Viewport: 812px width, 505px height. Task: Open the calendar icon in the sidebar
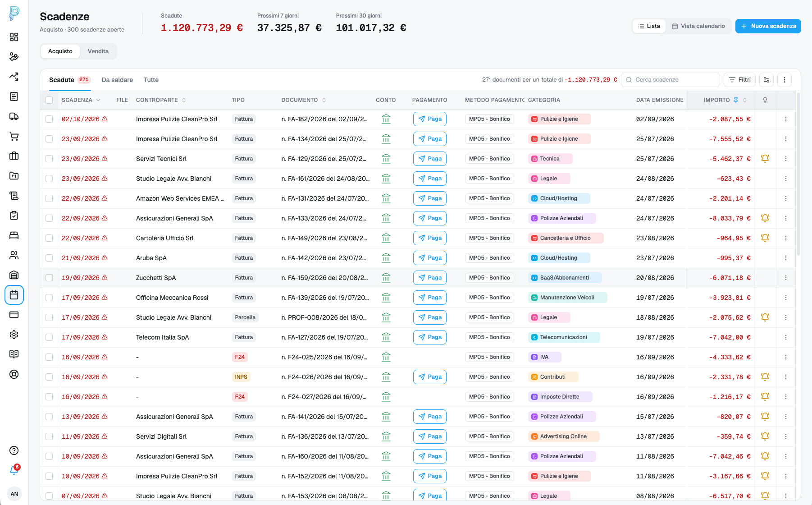pyautogui.click(x=14, y=295)
